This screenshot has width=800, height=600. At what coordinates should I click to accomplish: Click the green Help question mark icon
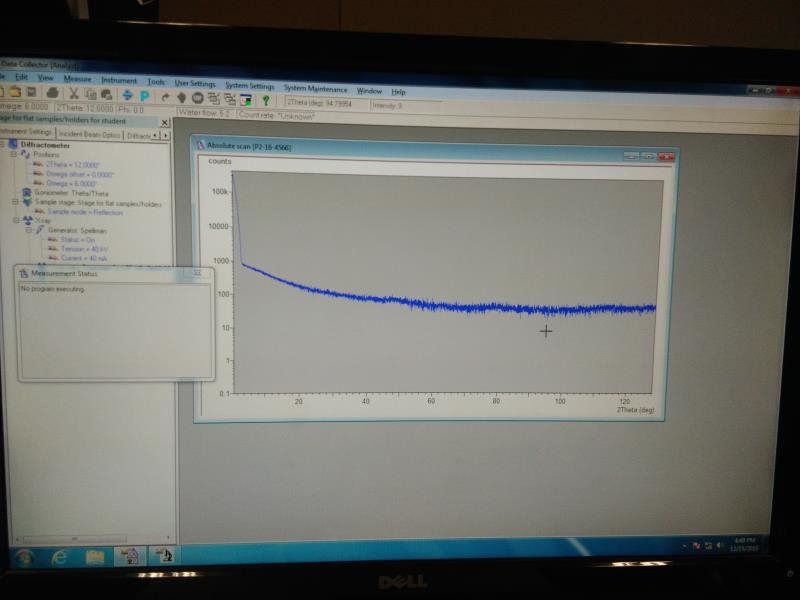point(266,99)
